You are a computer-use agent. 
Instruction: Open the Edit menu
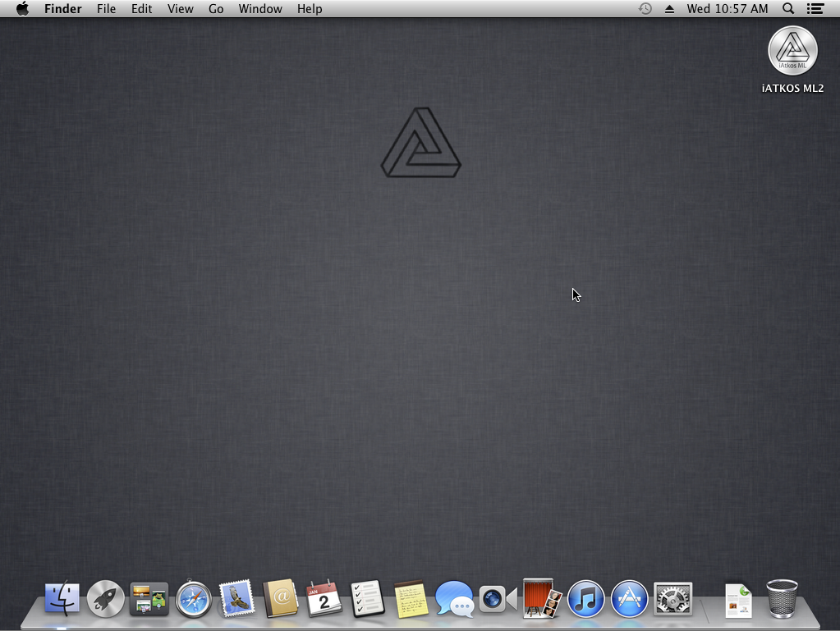pyautogui.click(x=141, y=9)
